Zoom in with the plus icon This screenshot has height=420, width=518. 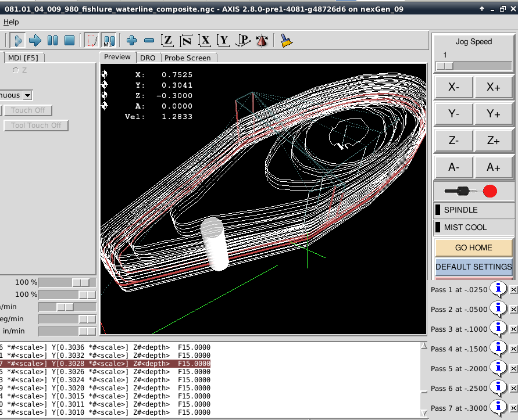131,40
